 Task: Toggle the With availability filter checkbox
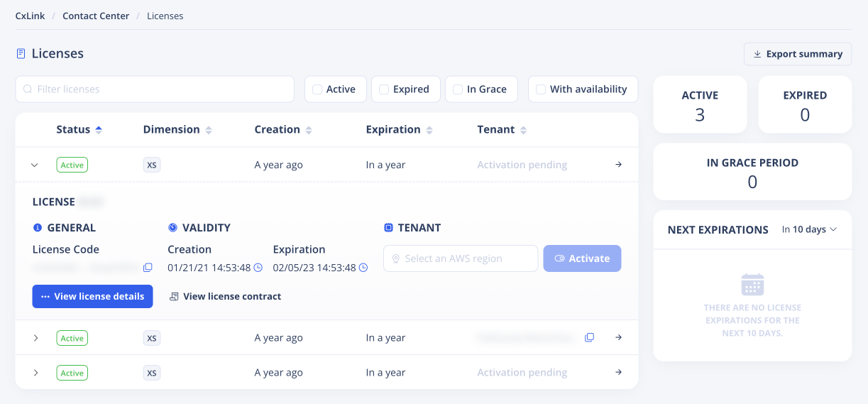[x=541, y=89]
